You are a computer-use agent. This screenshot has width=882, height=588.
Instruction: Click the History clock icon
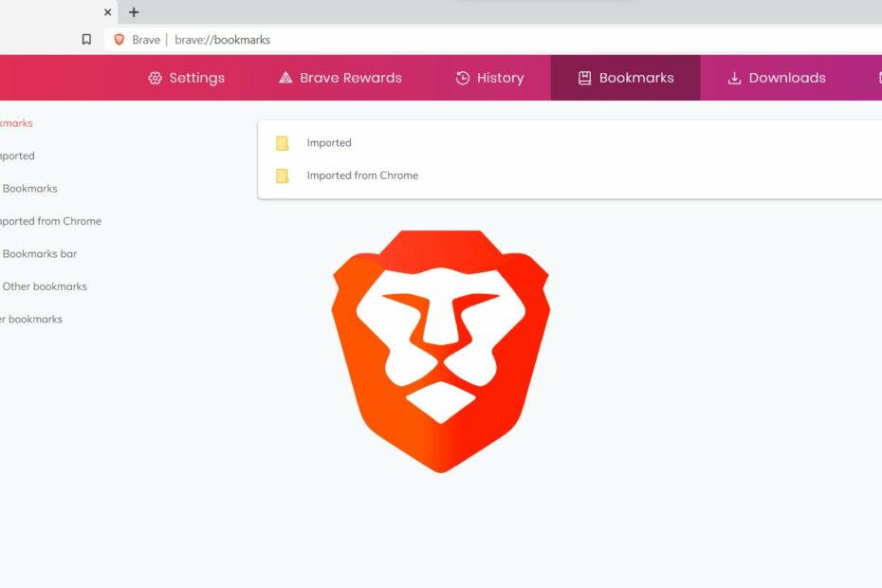(463, 78)
